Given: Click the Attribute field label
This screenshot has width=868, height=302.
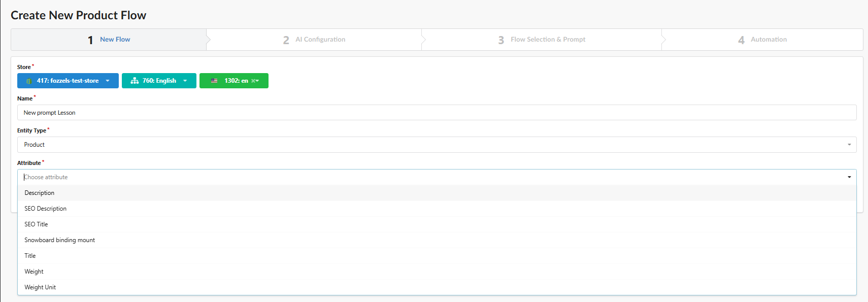Looking at the screenshot, I should pyautogui.click(x=29, y=163).
